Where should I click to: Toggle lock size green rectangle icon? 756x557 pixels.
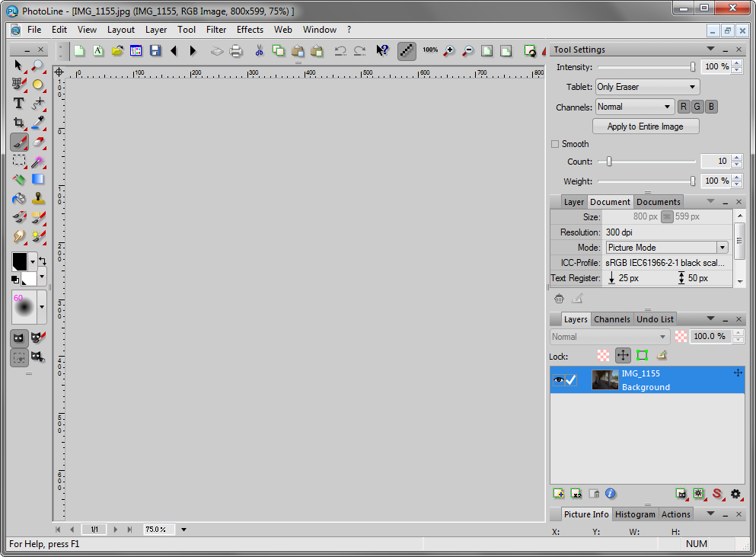click(x=642, y=356)
